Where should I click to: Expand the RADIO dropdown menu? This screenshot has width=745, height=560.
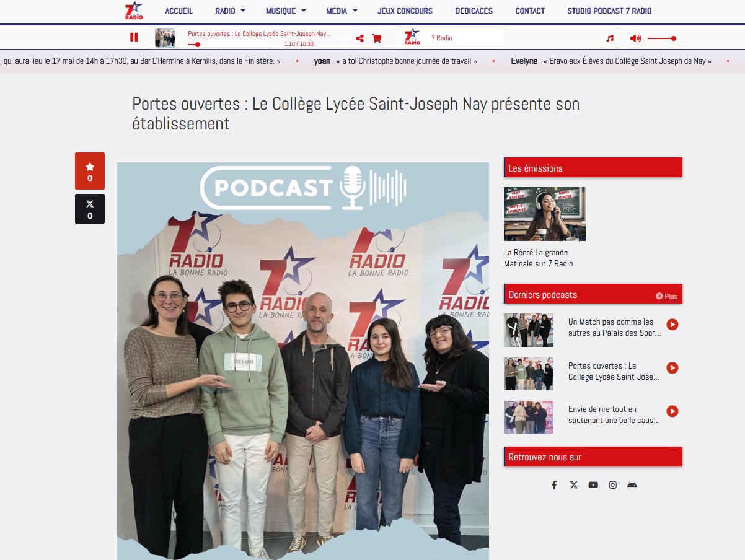(x=230, y=11)
